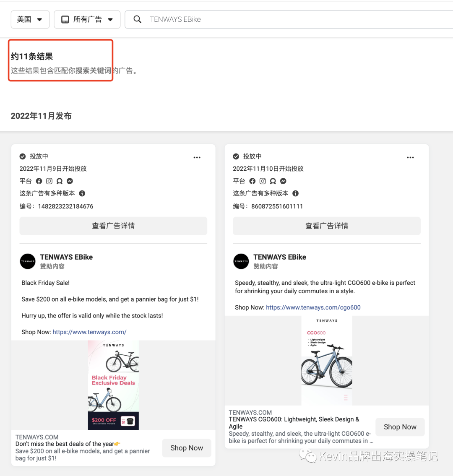The image size is (453, 476).
Task: Click Messenger platform icon on November 10 ad
Action: [283, 181]
